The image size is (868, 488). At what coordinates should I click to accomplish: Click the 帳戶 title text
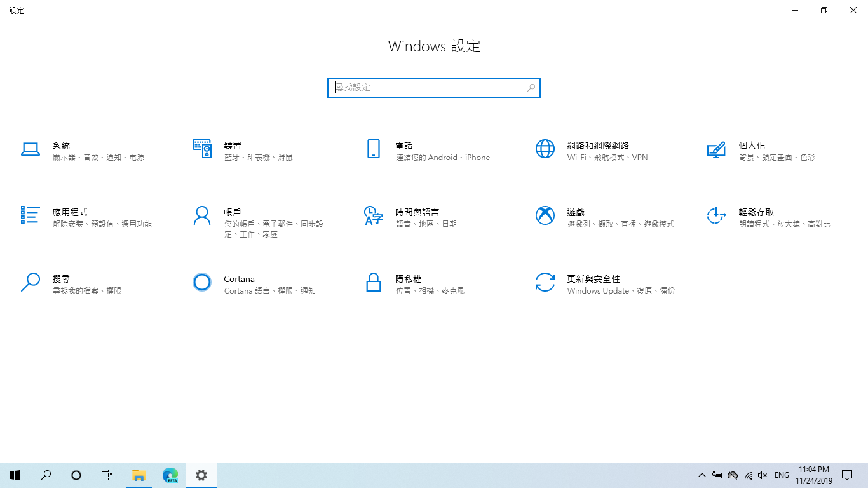[233, 212]
